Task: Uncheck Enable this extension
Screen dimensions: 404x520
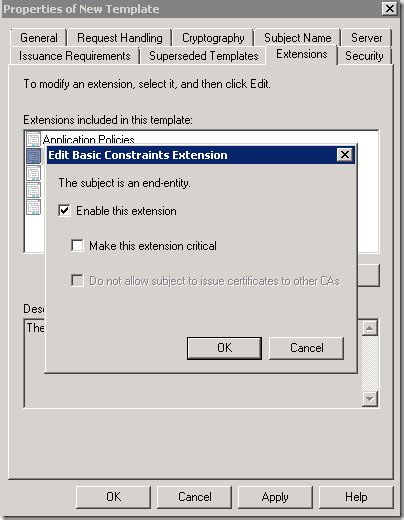Action: (x=64, y=211)
